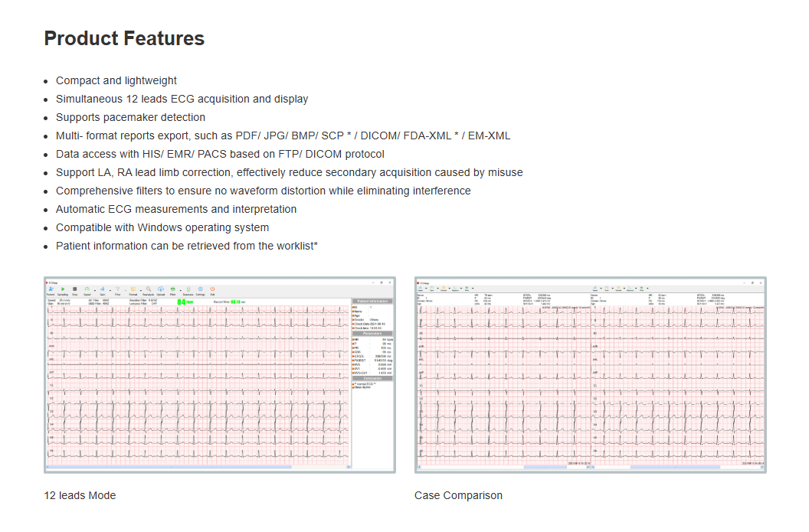This screenshot has height=532, width=809.
Task: Open Speed dropdown arrow in Case Comparison left pane
Action: coord(426,288)
